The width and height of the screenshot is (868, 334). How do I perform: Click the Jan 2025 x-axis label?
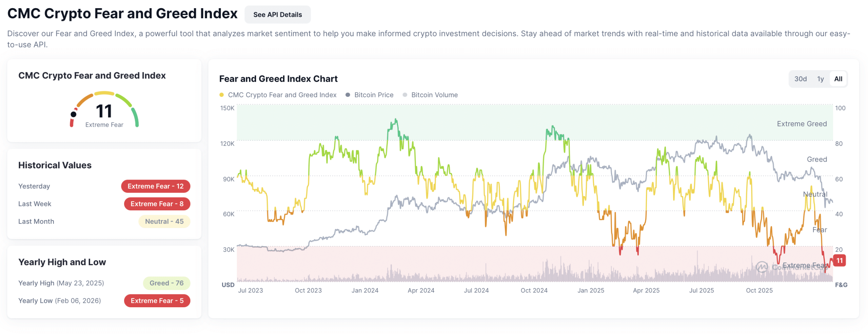coord(591,290)
